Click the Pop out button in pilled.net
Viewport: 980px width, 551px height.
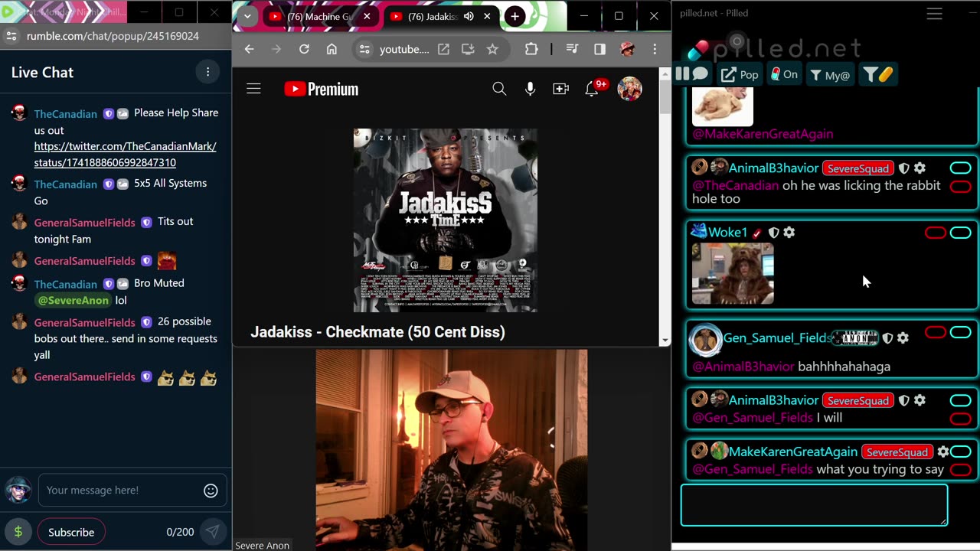coord(740,74)
